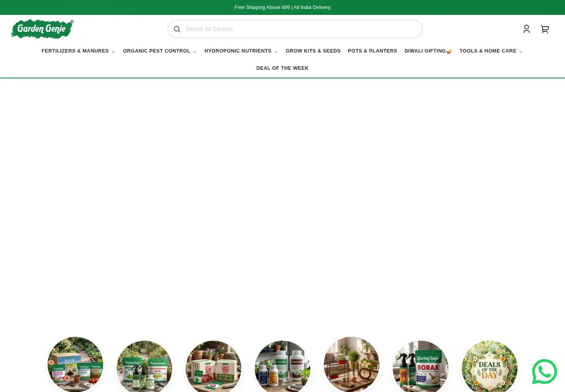Open the Grow Kits & Seeds menu item

[313, 51]
